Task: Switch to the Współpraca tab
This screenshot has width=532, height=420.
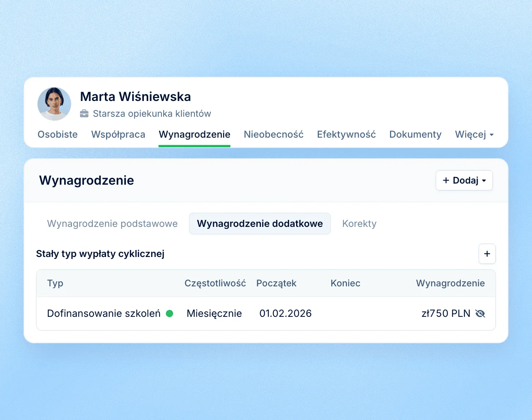Action: (118, 134)
